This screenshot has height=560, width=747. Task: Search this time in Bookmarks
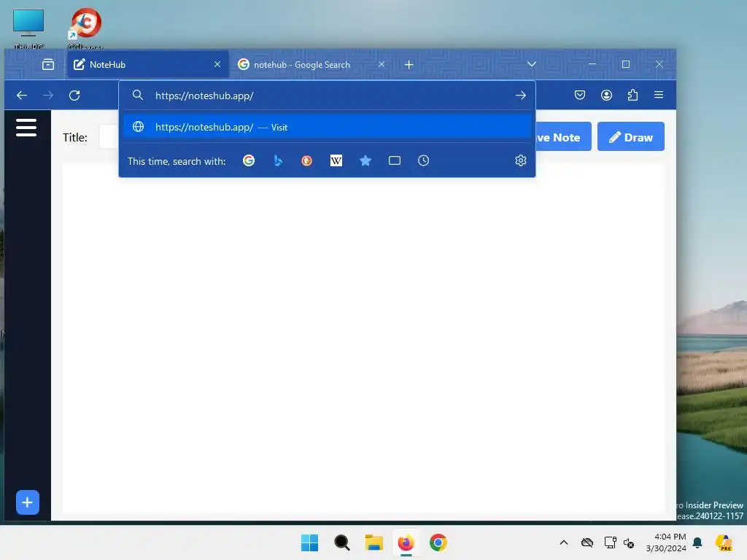(365, 160)
